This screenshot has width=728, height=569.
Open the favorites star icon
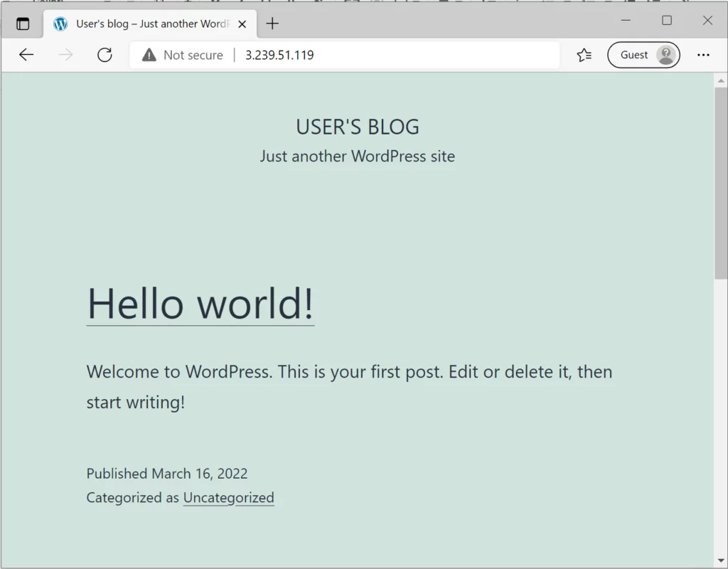(584, 55)
